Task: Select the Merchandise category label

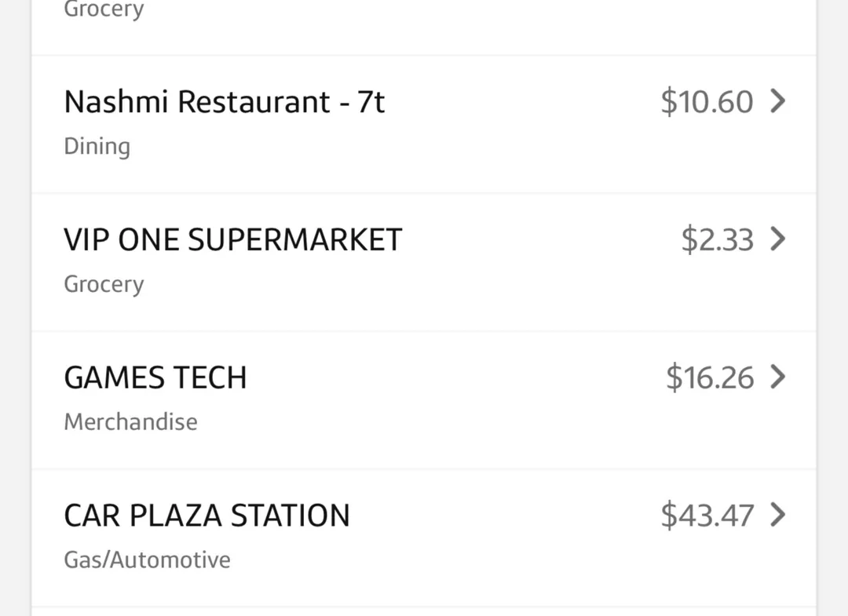Action: pyautogui.click(x=130, y=422)
